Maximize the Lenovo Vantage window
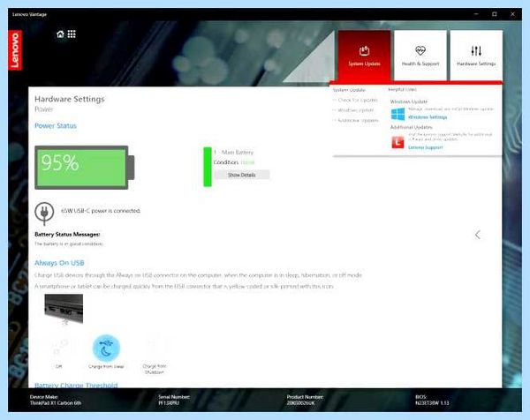 [x=495, y=14]
